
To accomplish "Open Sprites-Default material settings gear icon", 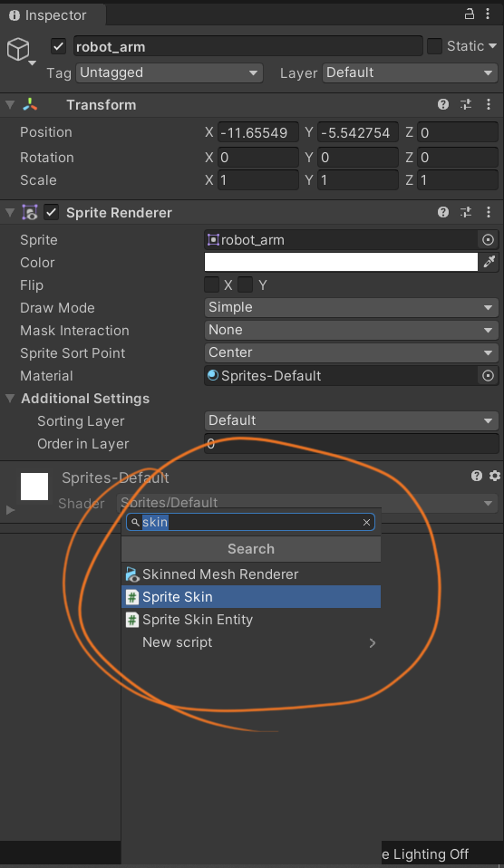I will click(x=495, y=476).
